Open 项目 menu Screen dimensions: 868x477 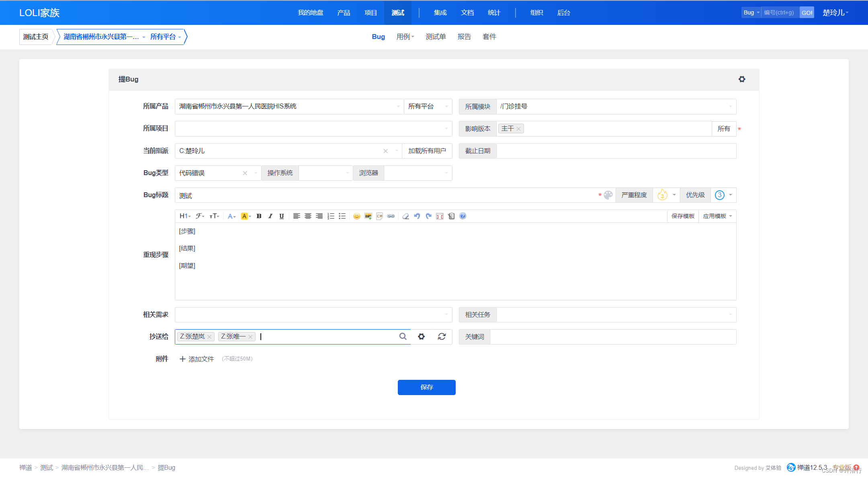pyautogui.click(x=371, y=12)
